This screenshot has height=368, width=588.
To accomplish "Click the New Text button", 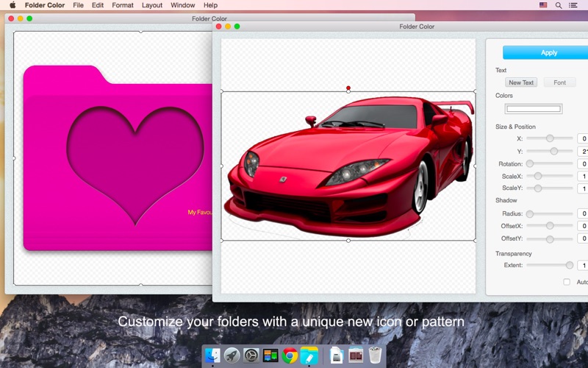I will [x=521, y=82].
